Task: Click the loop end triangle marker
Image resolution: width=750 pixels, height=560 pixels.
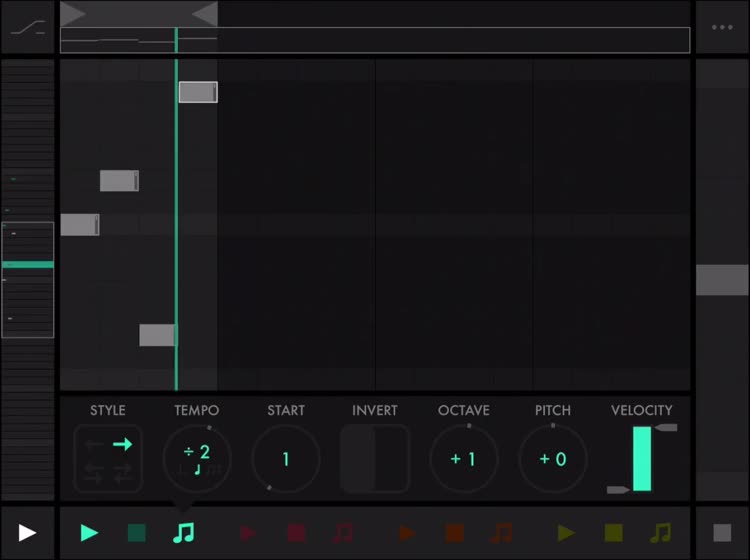Action: click(205, 13)
